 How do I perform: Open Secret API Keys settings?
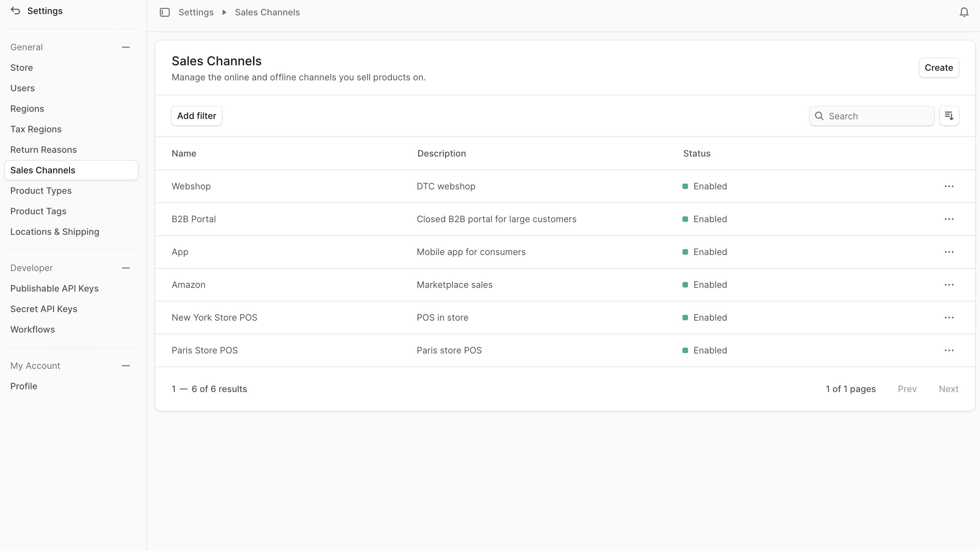click(44, 309)
